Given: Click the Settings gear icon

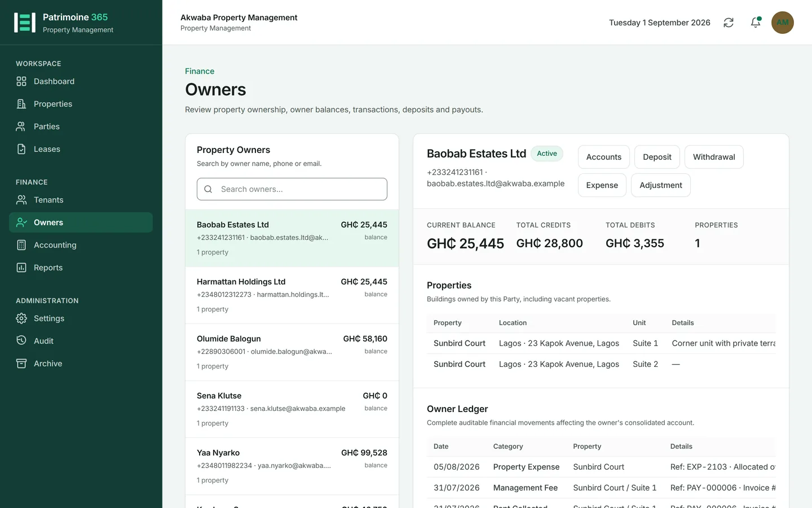Looking at the screenshot, I should [x=21, y=318].
